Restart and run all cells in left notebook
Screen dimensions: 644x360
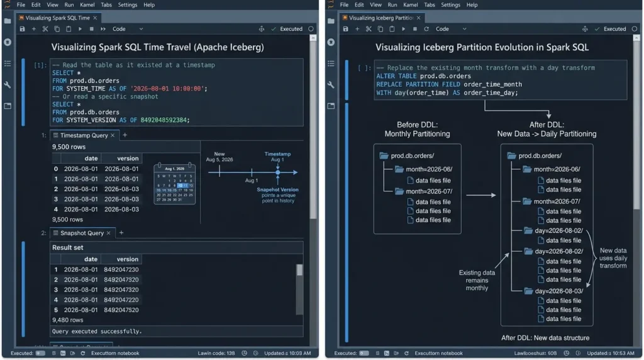pyautogui.click(x=103, y=29)
